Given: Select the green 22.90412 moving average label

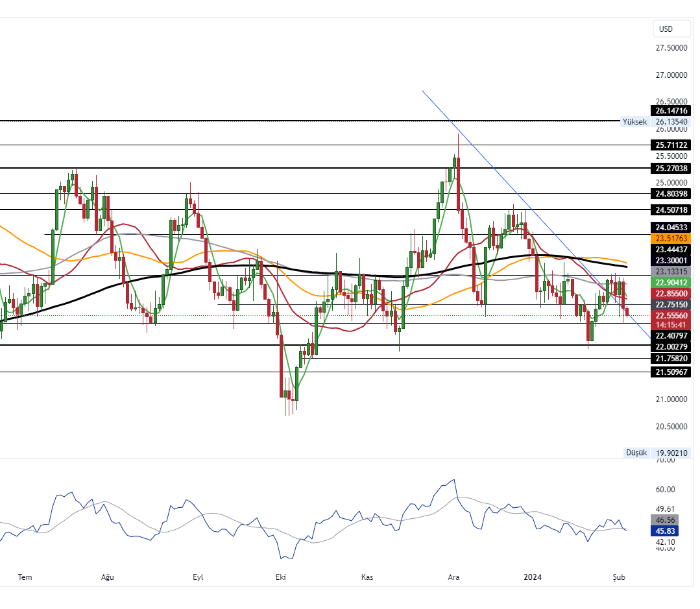Looking at the screenshot, I should tap(671, 282).
